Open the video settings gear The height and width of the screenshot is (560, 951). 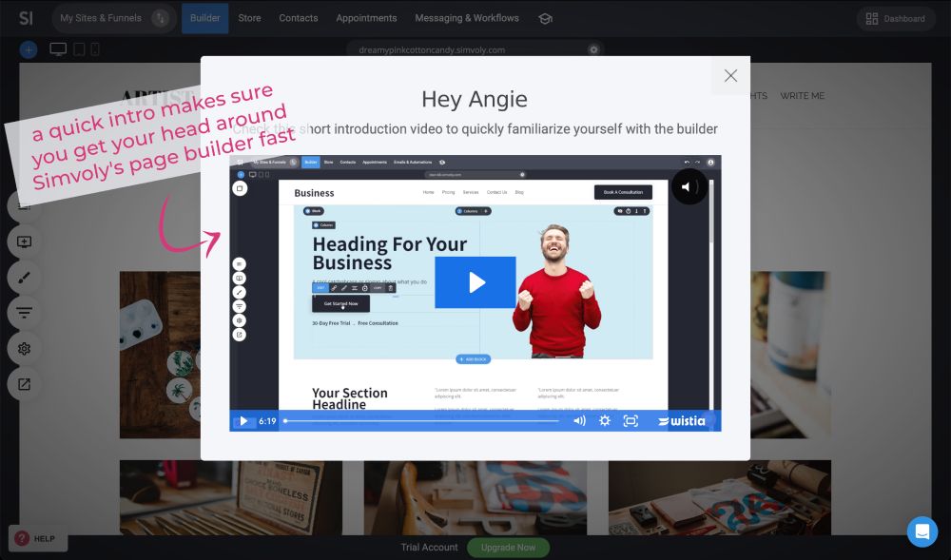(x=605, y=420)
